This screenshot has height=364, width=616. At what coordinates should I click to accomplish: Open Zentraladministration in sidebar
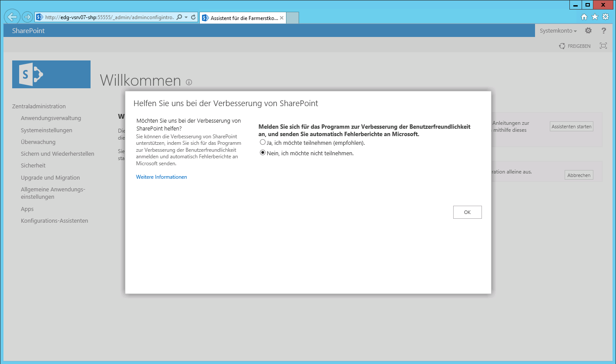pos(39,106)
